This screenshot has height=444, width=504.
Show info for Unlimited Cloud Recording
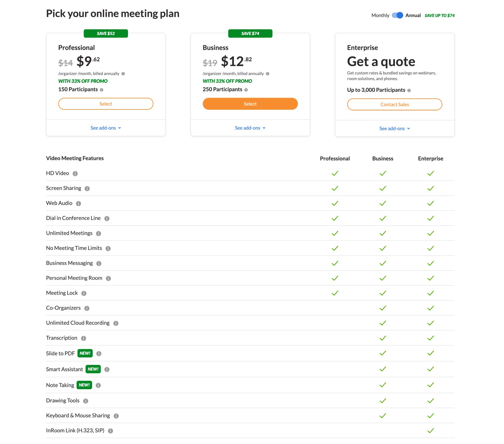point(116,323)
